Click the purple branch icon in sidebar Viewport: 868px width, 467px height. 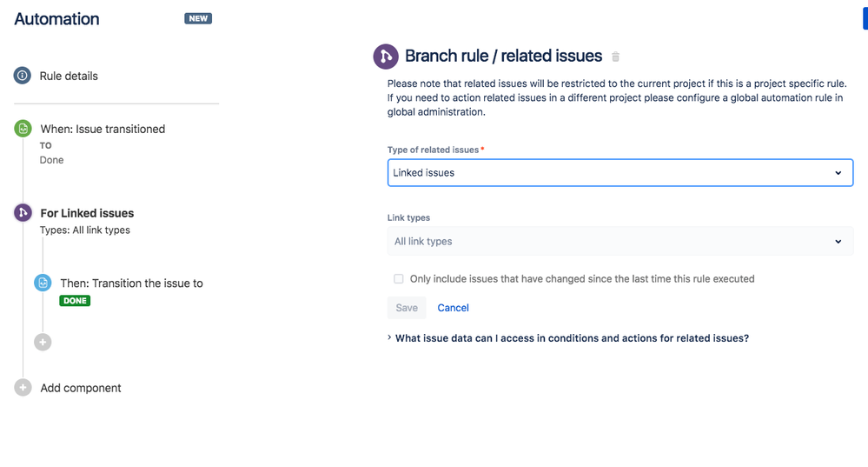tap(23, 212)
